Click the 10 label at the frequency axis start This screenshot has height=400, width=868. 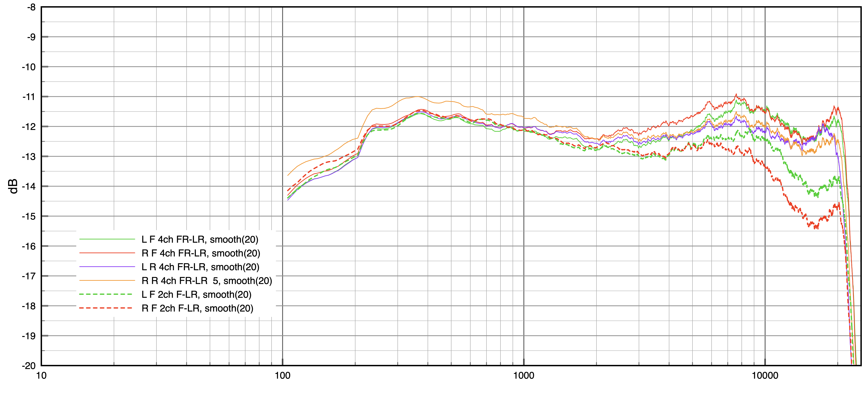(41, 376)
